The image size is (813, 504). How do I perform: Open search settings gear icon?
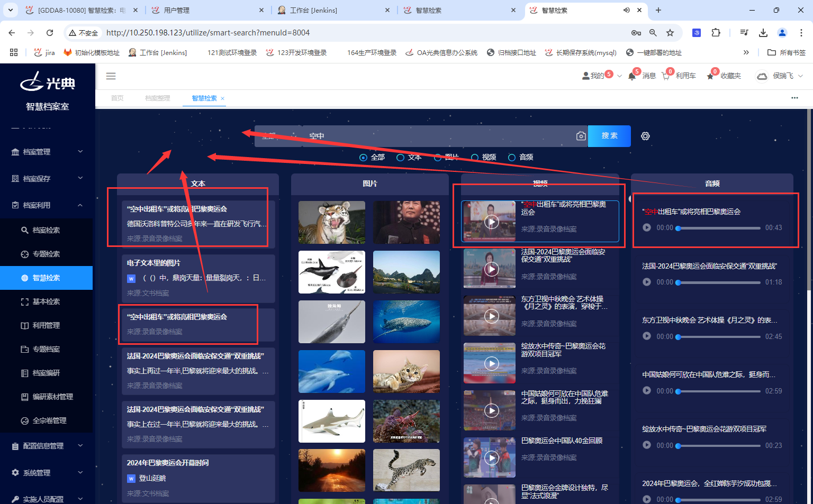645,136
